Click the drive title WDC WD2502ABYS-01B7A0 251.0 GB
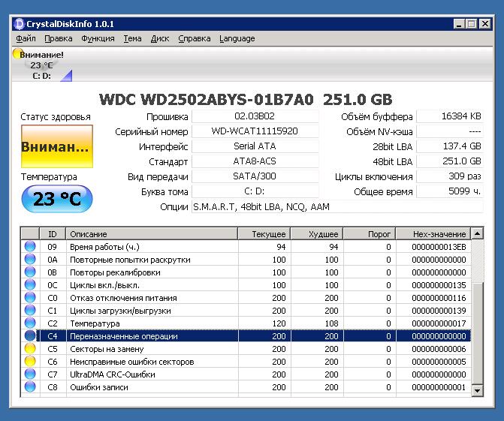 tap(246, 100)
